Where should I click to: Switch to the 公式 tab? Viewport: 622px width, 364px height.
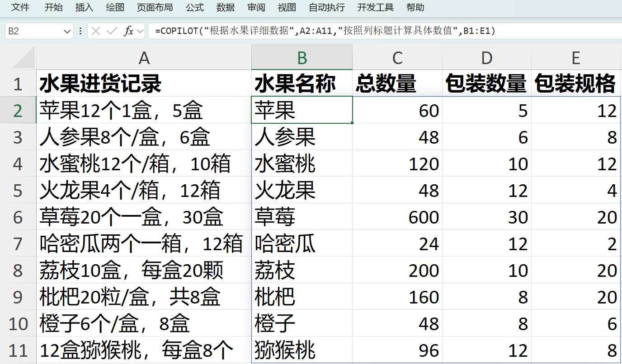195,7
